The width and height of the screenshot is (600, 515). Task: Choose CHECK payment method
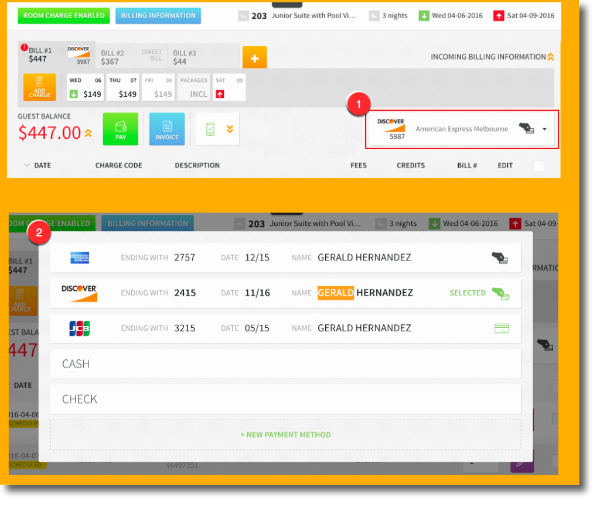285,399
